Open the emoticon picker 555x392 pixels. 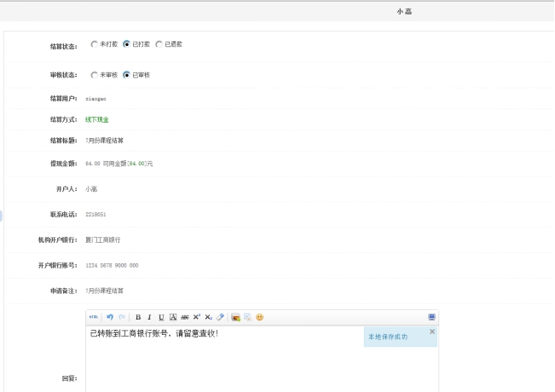(259, 317)
